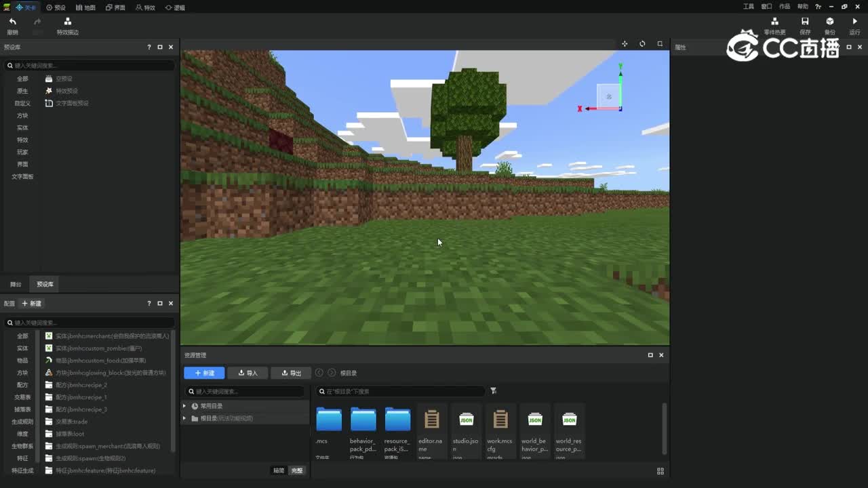Select the world_behavior_packs JSON file

[535, 420]
